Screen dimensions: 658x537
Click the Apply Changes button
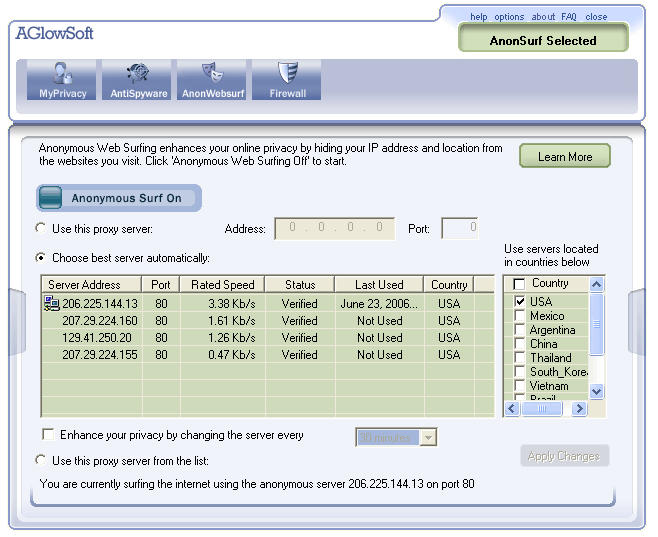[x=564, y=456]
